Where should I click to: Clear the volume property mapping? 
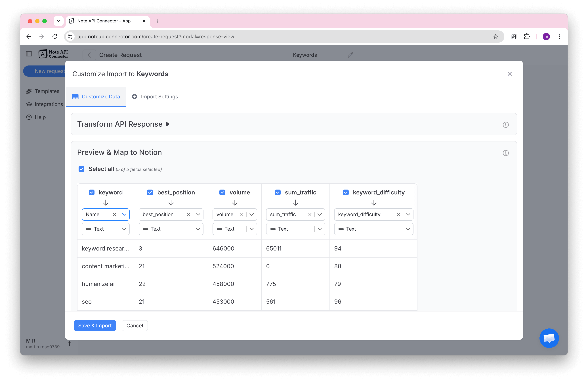242,215
